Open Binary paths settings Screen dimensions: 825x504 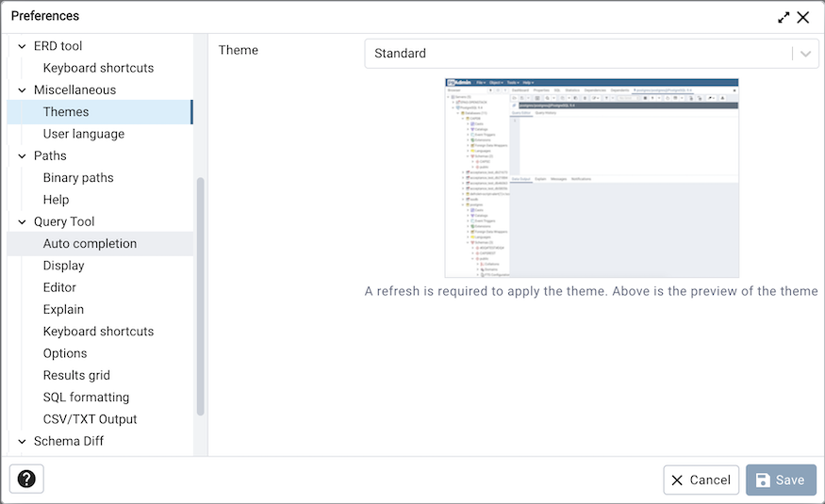click(78, 178)
